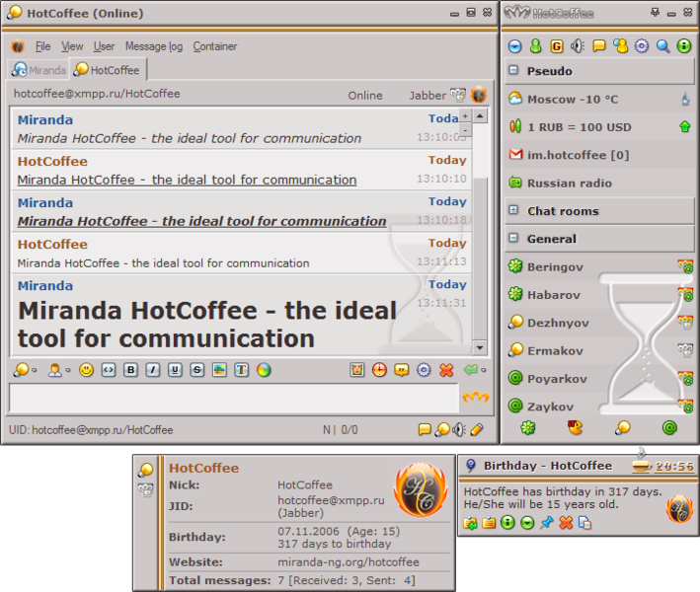
Task: Expand the Chat rooms group
Action: click(x=513, y=210)
